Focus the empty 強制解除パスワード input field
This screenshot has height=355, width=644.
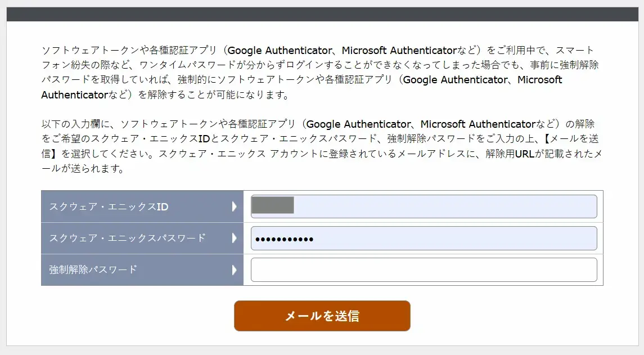click(424, 269)
